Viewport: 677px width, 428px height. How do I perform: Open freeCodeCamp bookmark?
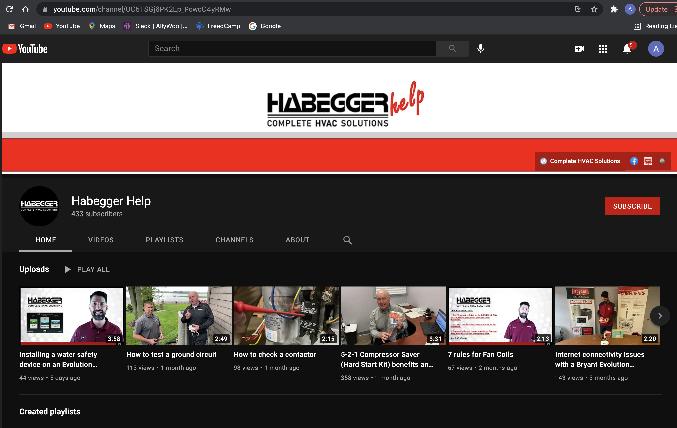(218, 26)
